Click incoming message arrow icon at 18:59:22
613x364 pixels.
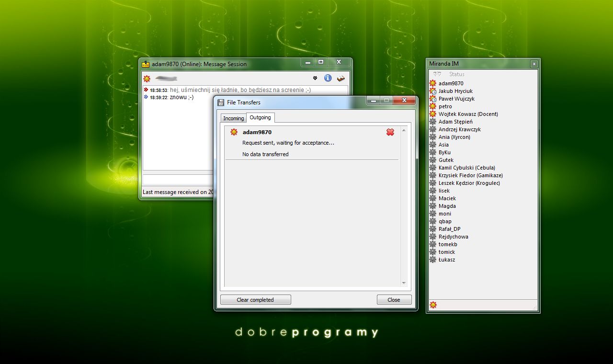coord(146,97)
